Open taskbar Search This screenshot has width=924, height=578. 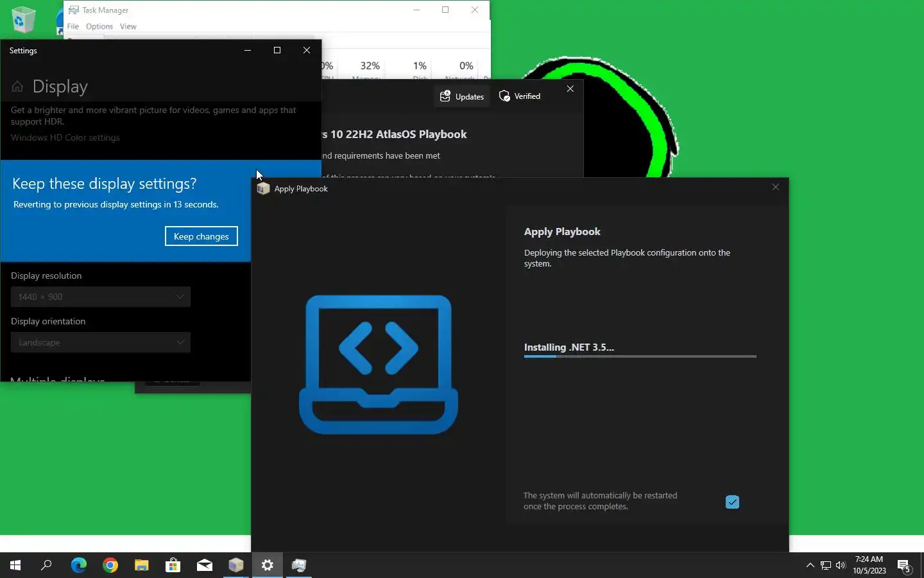click(46, 565)
